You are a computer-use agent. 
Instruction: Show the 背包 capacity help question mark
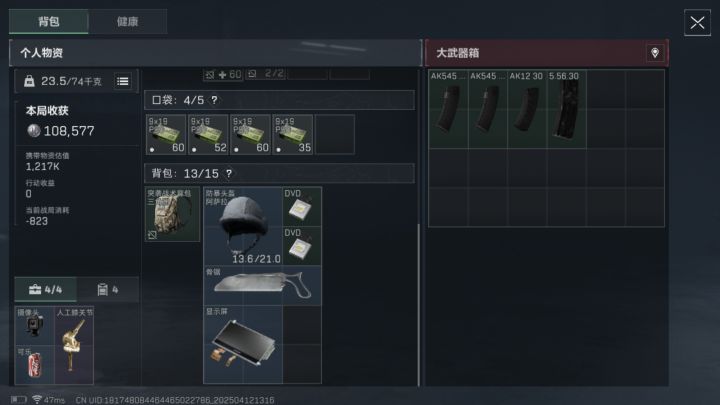(x=229, y=174)
